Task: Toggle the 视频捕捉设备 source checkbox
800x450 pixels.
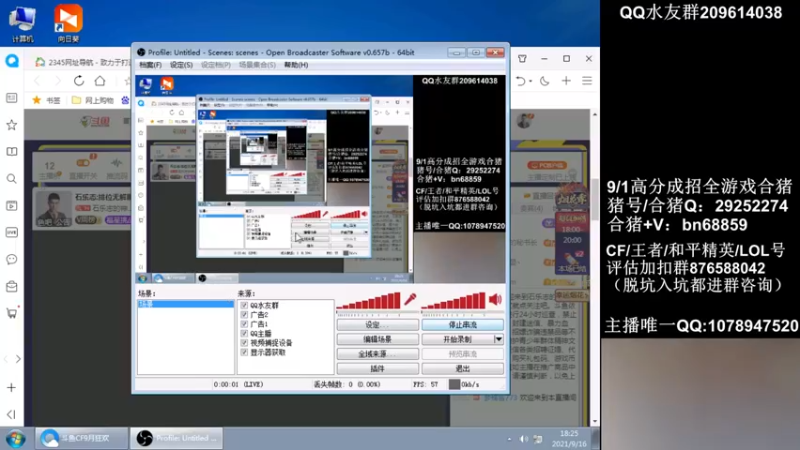Action: pos(244,343)
